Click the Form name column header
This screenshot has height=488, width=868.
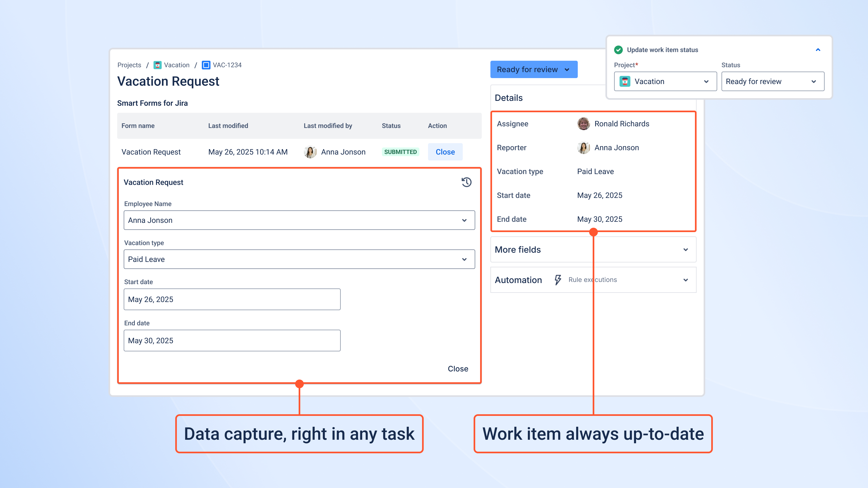138,126
